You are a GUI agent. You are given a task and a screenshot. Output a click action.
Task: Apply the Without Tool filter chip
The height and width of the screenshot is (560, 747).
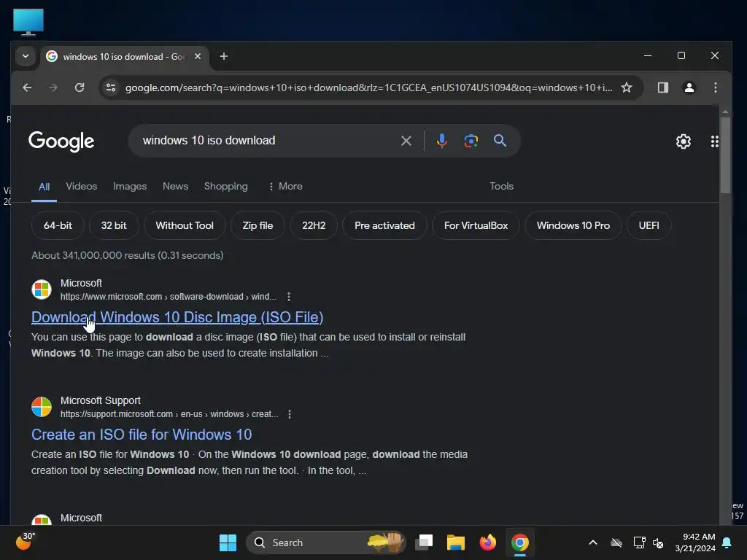point(185,226)
